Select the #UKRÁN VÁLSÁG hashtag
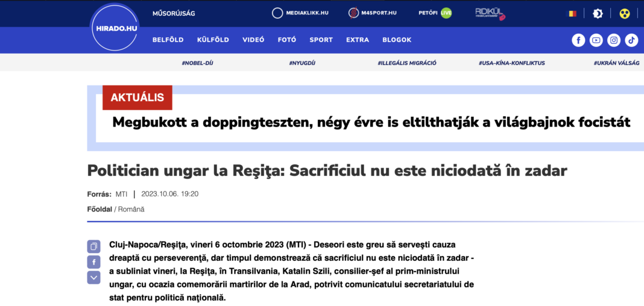This screenshot has height=306, width=644. pos(616,63)
